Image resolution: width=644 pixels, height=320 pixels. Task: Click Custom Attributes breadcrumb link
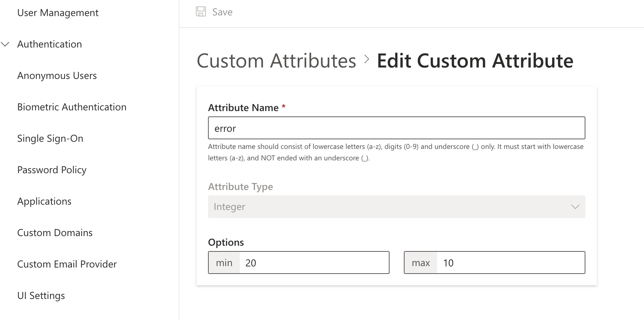pos(276,61)
